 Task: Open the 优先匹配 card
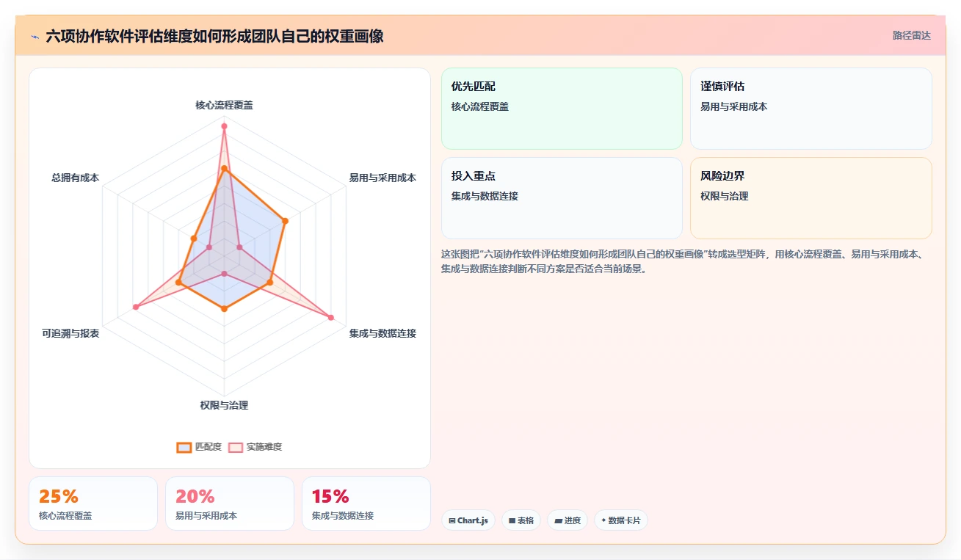click(562, 109)
